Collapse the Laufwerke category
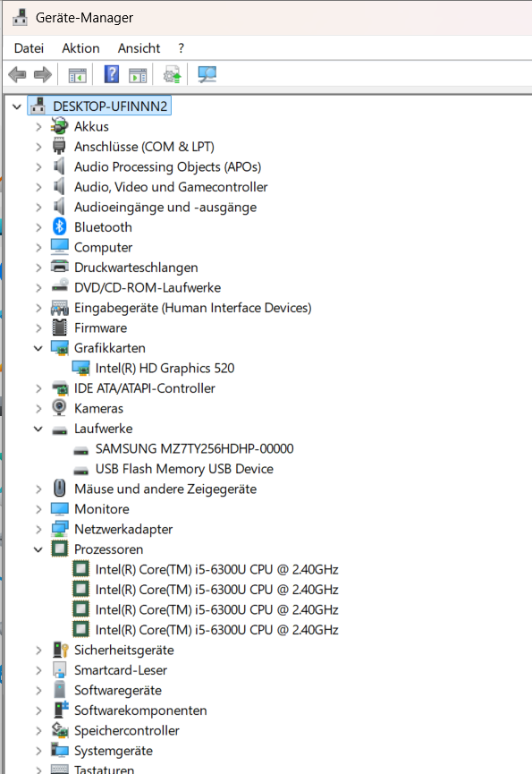This screenshot has height=774, width=532. pyautogui.click(x=38, y=429)
